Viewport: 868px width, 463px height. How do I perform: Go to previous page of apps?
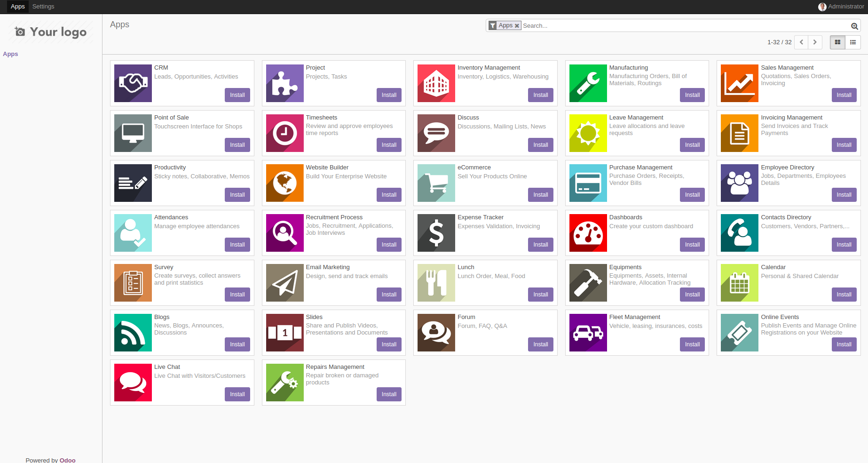tap(801, 42)
